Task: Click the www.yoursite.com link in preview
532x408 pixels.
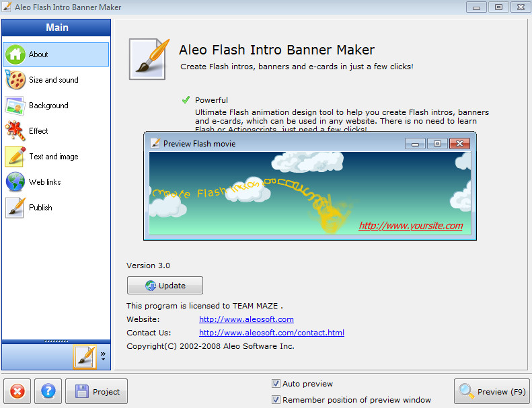Action: pyautogui.click(x=410, y=226)
